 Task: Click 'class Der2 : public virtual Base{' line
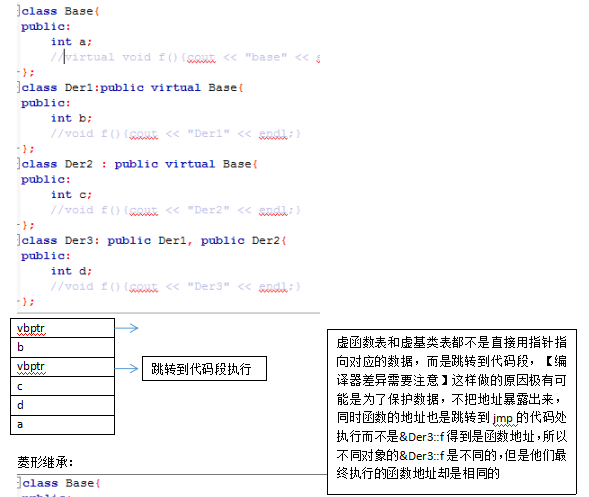(x=139, y=164)
